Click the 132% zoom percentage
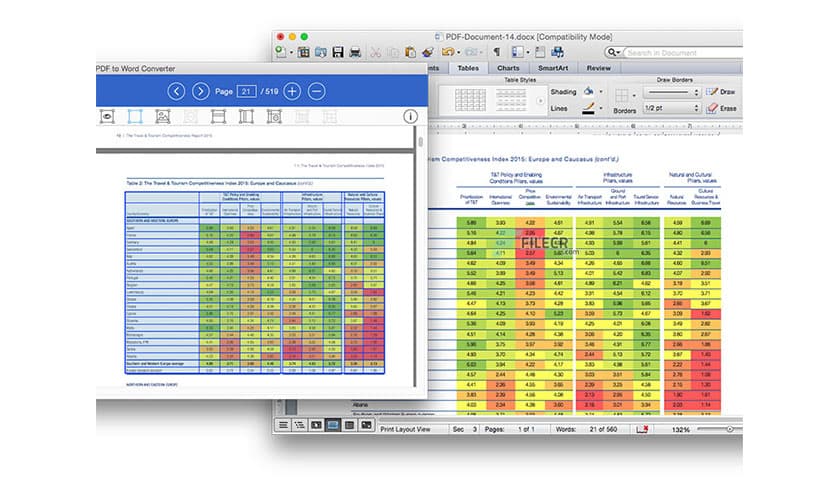 pyautogui.click(x=680, y=429)
